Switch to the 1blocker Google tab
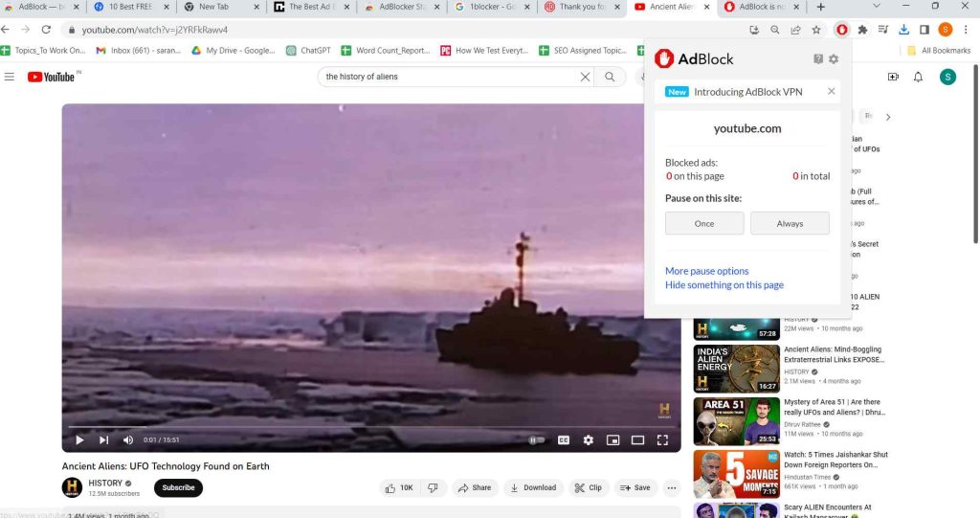The image size is (980, 518). tap(493, 7)
